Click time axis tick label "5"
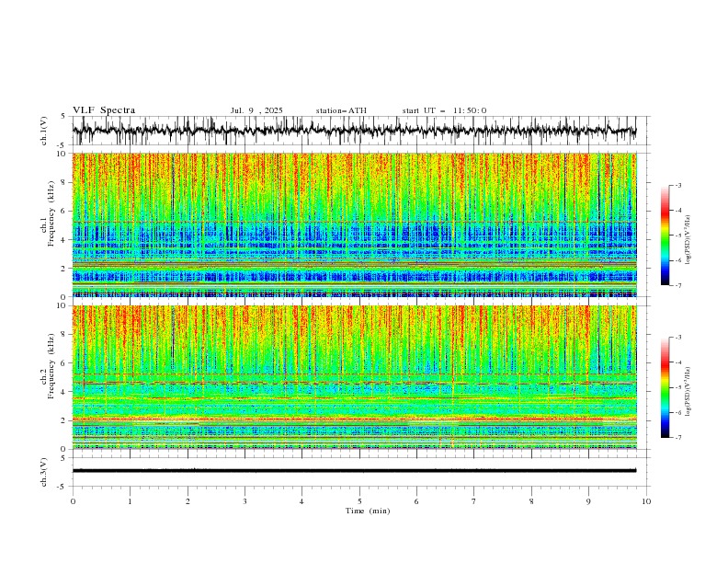 tap(359, 501)
